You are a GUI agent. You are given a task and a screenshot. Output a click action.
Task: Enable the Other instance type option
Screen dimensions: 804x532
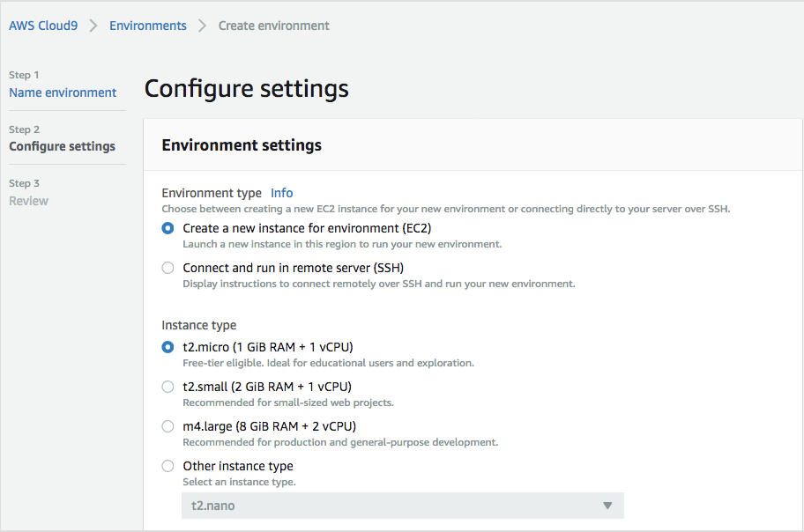pos(167,466)
